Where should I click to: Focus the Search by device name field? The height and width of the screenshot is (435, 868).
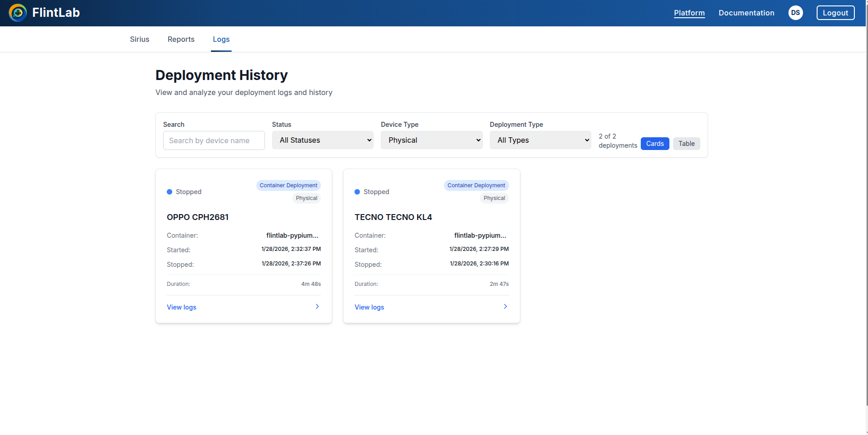214,140
